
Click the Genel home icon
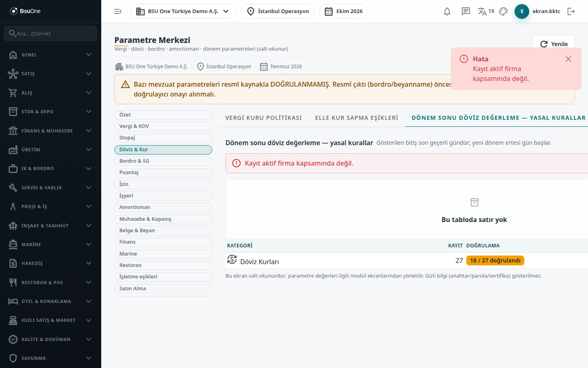13,55
